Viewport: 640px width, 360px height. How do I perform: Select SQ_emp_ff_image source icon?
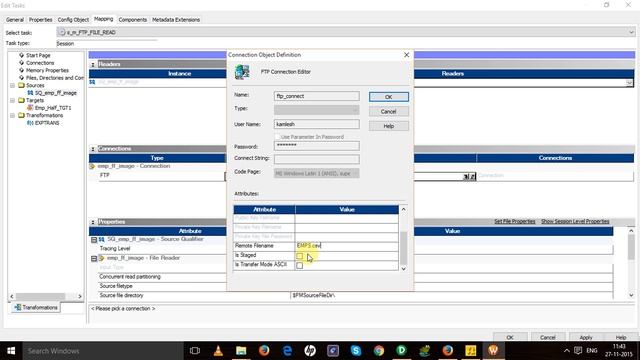(30, 93)
